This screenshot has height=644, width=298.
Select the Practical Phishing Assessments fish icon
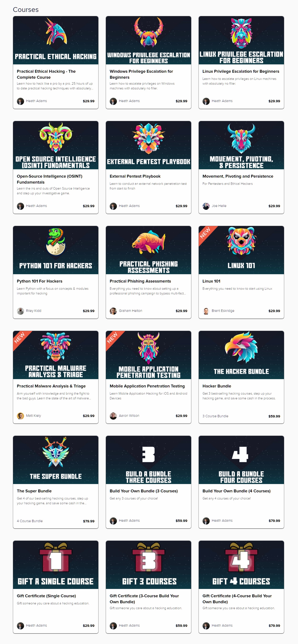pyautogui.click(x=149, y=242)
